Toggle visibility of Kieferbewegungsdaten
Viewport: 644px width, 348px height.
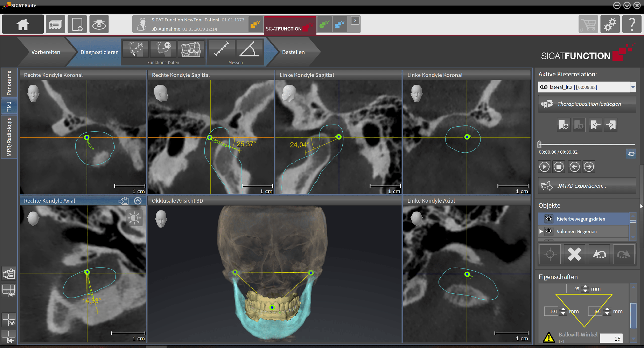coord(549,219)
